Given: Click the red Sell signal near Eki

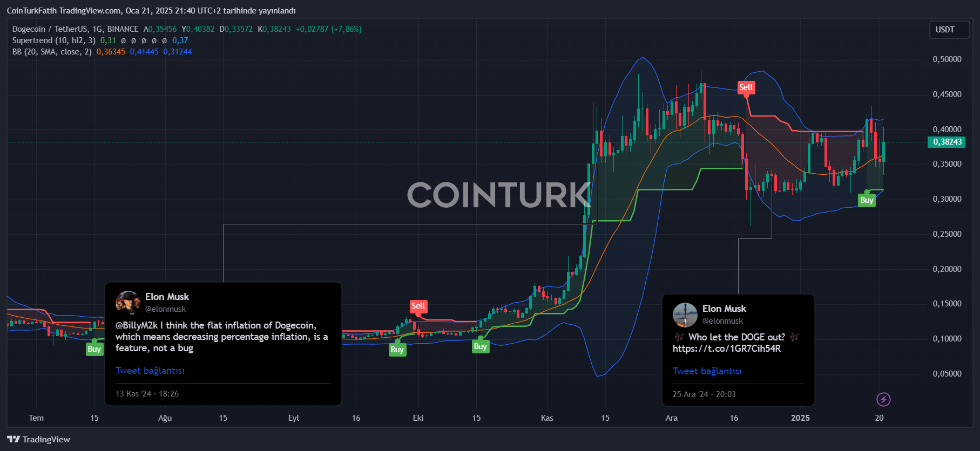Looking at the screenshot, I should point(418,306).
